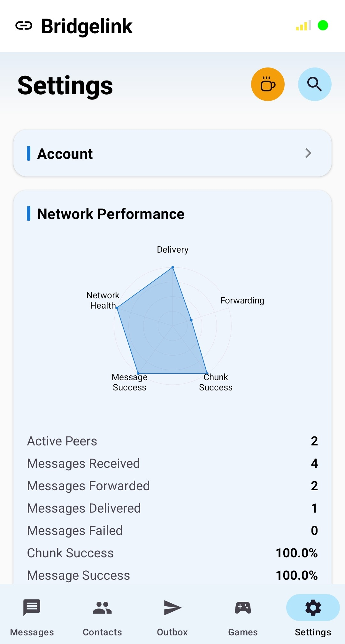Viewport: 345px width, 644px height.
Task: Tap the Network Health radar vertex
Action: 117,308
